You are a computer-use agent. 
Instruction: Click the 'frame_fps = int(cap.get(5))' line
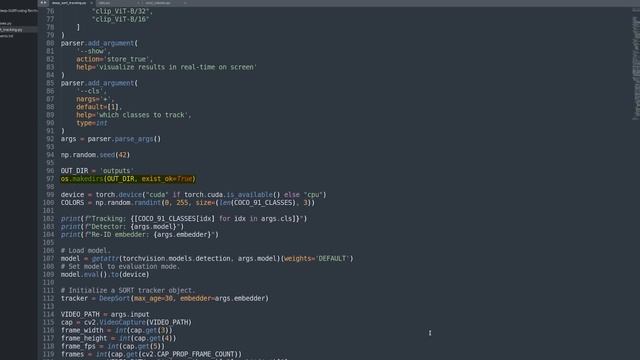[113, 346]
